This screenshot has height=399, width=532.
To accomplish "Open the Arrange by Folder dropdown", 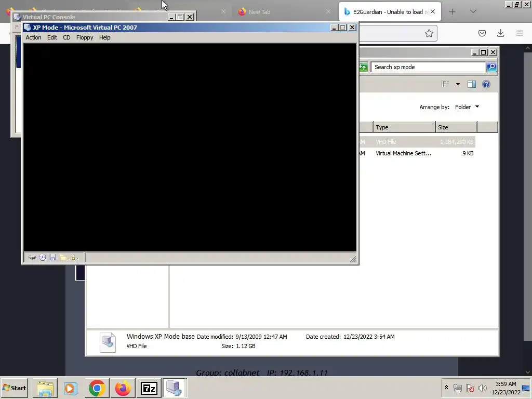I will 467,107.
